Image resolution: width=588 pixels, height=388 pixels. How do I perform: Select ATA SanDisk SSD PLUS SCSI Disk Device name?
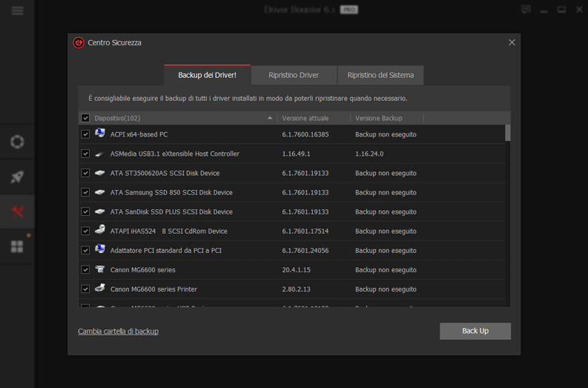pyautogui.click(x=171, y=211)
